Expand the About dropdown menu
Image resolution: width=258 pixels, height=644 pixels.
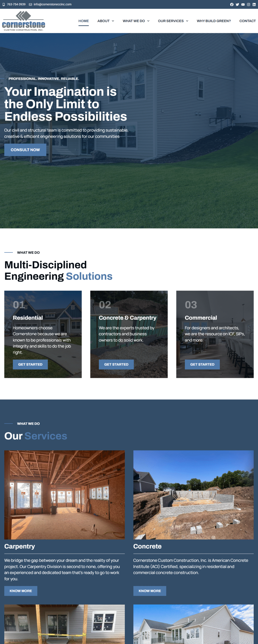click(106, 21)
